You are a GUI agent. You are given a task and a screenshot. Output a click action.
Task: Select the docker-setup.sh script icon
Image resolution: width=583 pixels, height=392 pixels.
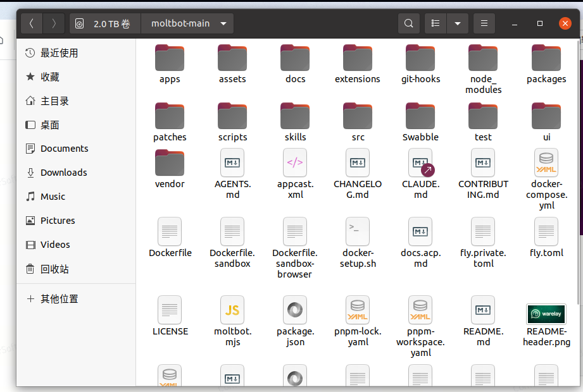click(x=358, y=231)
